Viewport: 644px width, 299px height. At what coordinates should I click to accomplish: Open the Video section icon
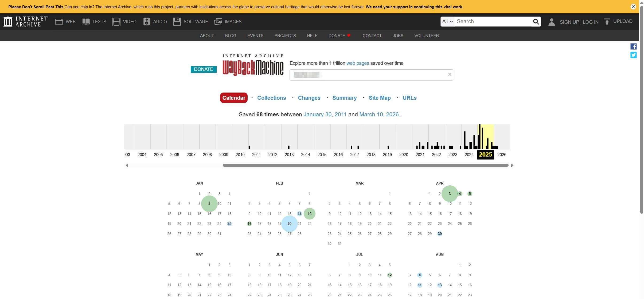(116, 22)
